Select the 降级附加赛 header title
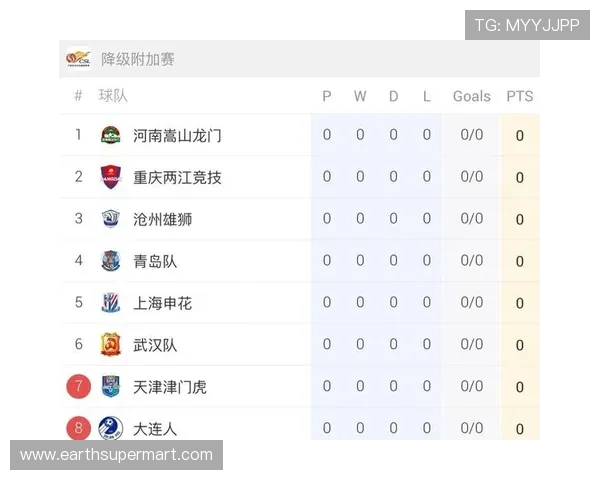 point(138,59)
